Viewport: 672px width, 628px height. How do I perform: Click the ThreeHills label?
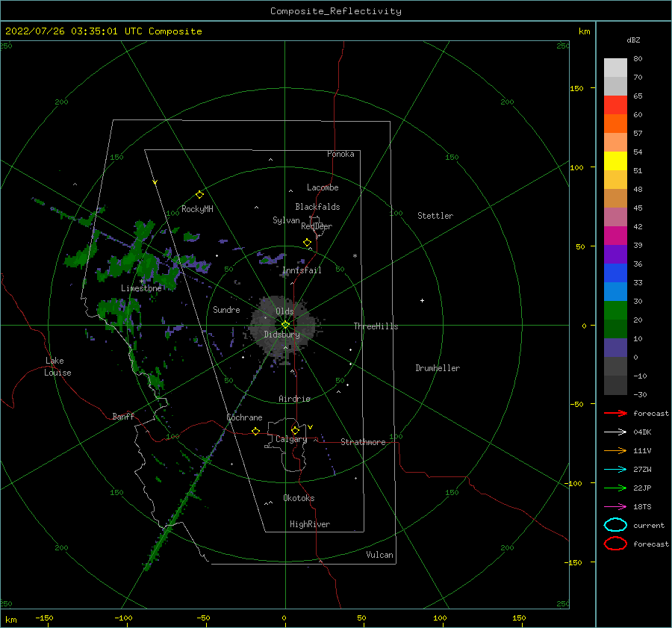tap(376, 326)
